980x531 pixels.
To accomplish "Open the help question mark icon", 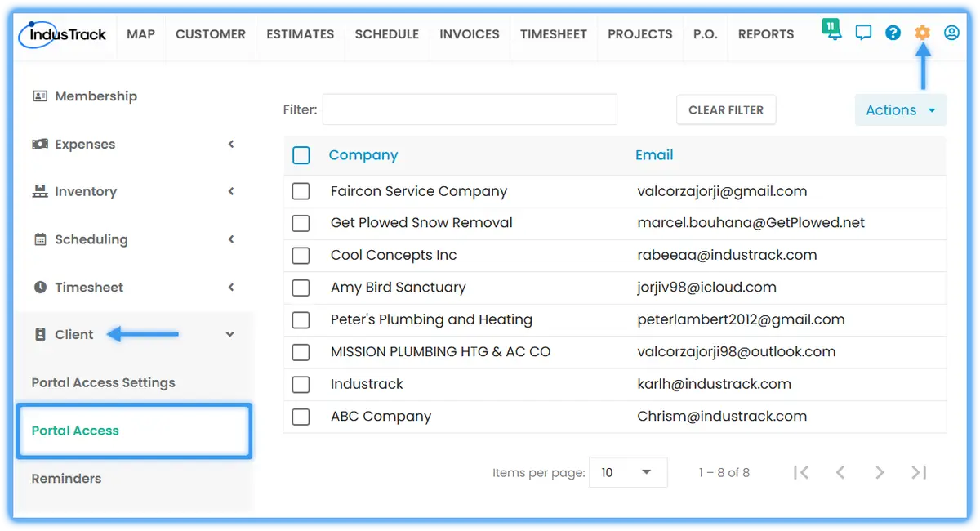I will coord(893,33).
